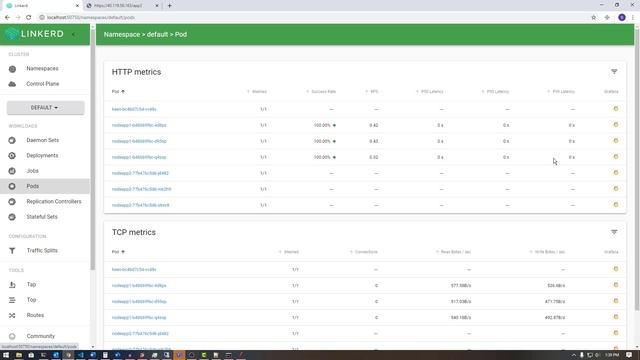Reload the page in browser

point(29,18)
